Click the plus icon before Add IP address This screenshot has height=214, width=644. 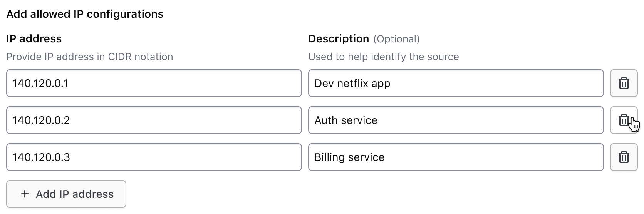(25, 194)
